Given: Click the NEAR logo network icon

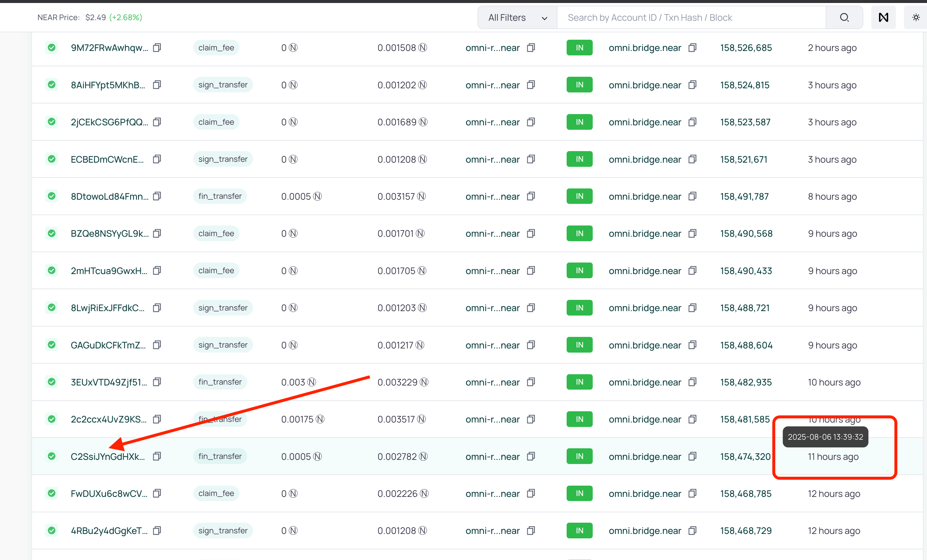Looking at the screenshot, I should point(883,17).
